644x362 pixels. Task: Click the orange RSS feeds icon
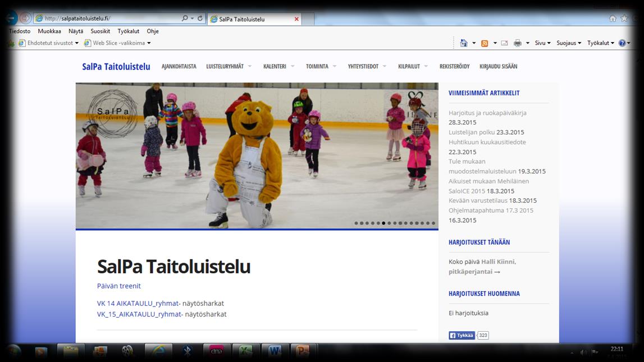485,43
